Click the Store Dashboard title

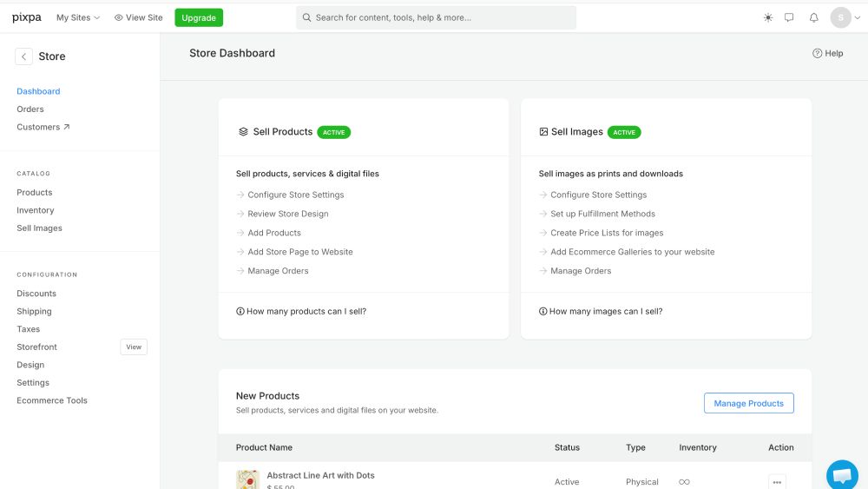click(232, 53)
